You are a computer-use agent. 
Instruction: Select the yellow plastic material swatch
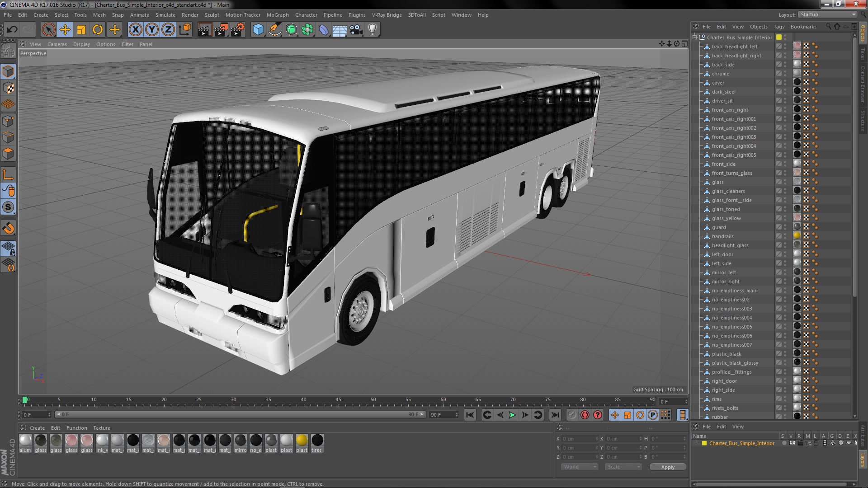(x=302, y=441)
